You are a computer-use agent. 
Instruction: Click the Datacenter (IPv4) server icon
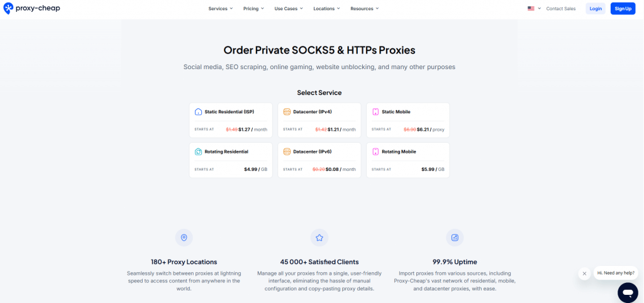click(x=287, y=112)
